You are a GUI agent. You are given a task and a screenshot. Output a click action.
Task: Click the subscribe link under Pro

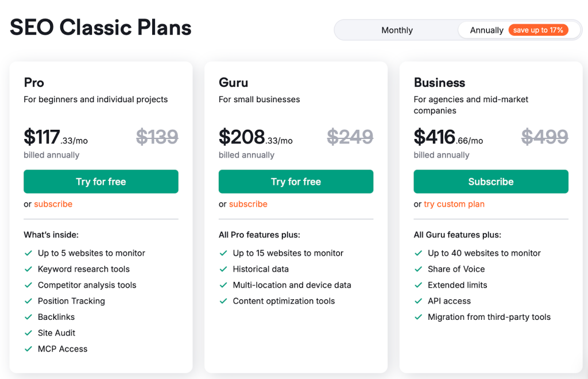53,204
